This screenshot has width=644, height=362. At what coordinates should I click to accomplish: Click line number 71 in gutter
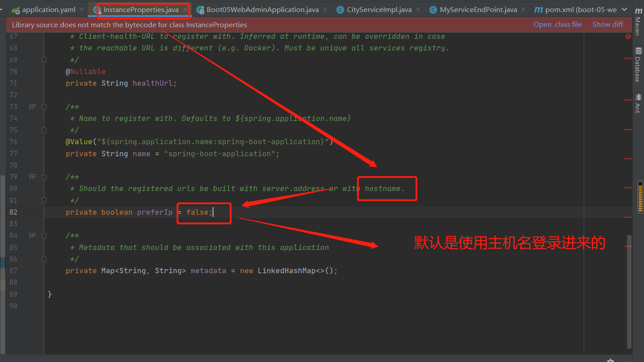pyautogui.click(x=13, y=83)
